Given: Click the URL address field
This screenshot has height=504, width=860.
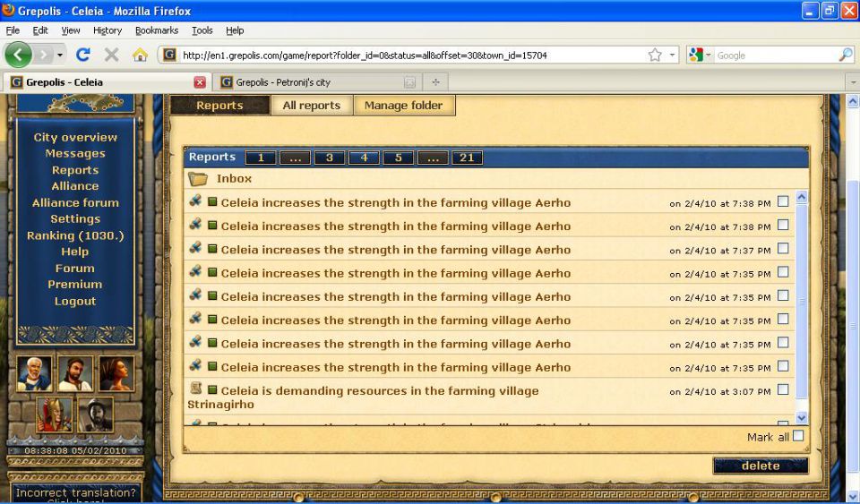Looking at the screenshot, I should coord(411,56).
